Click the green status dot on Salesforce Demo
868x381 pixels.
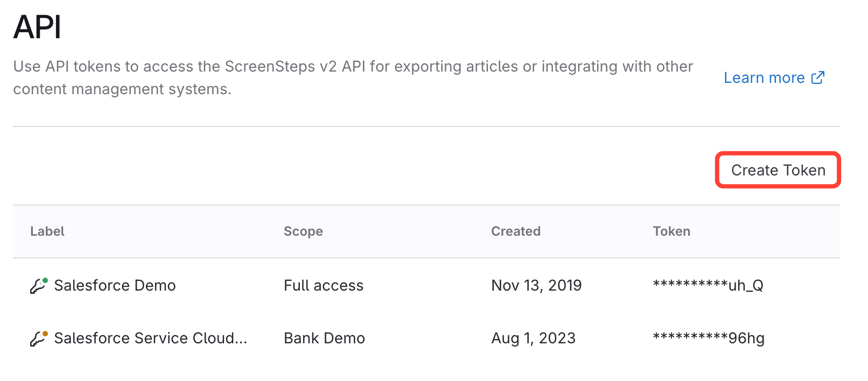tap(45, 280)
